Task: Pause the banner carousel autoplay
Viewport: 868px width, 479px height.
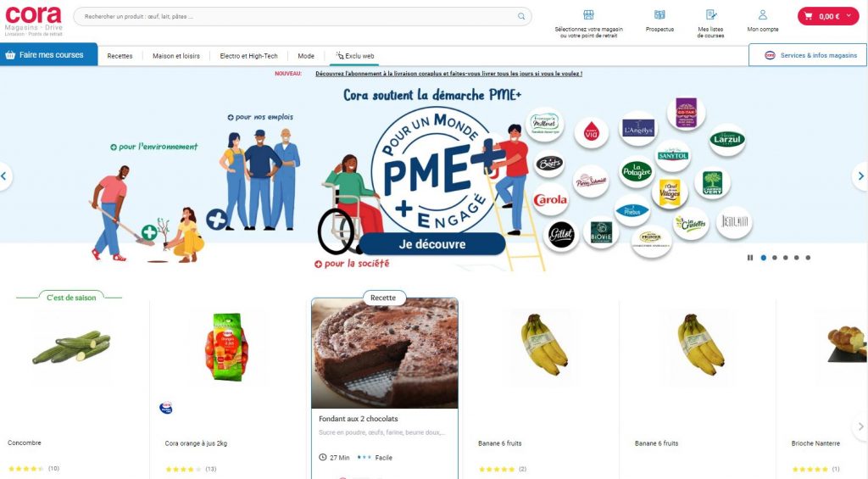Action: [x=750, y=258]
